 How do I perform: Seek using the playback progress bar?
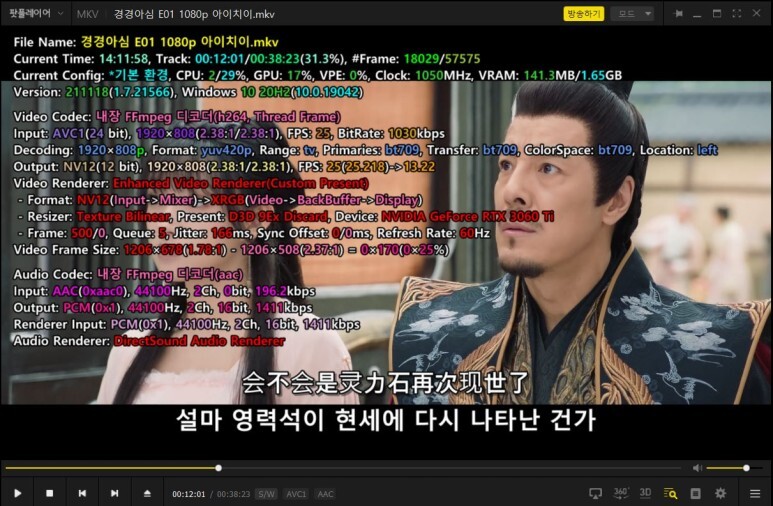(343, 468)
